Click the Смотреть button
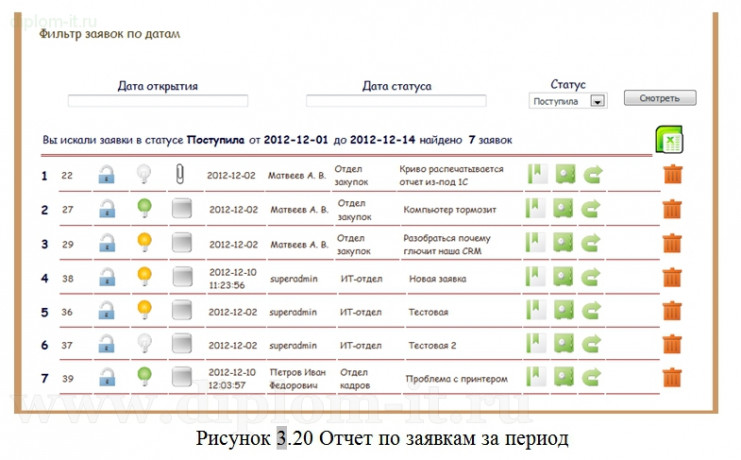This screenshot has height=460, width=741. 660,98
